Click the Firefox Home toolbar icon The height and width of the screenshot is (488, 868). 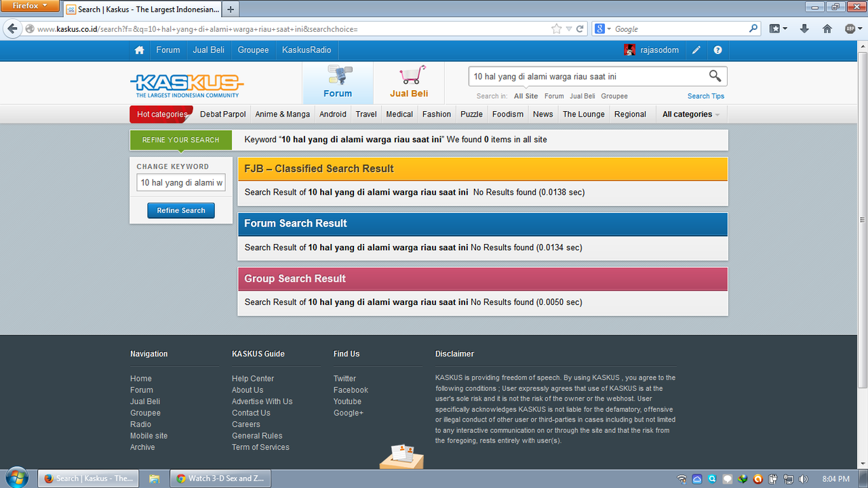pos(827,29)
